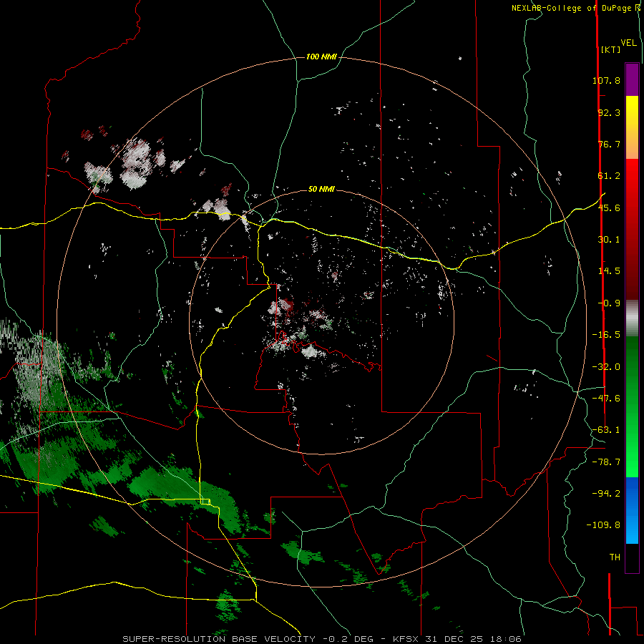Click the 50 NMI range ring label
Screen dimensions: 644x644
[321, 189]
